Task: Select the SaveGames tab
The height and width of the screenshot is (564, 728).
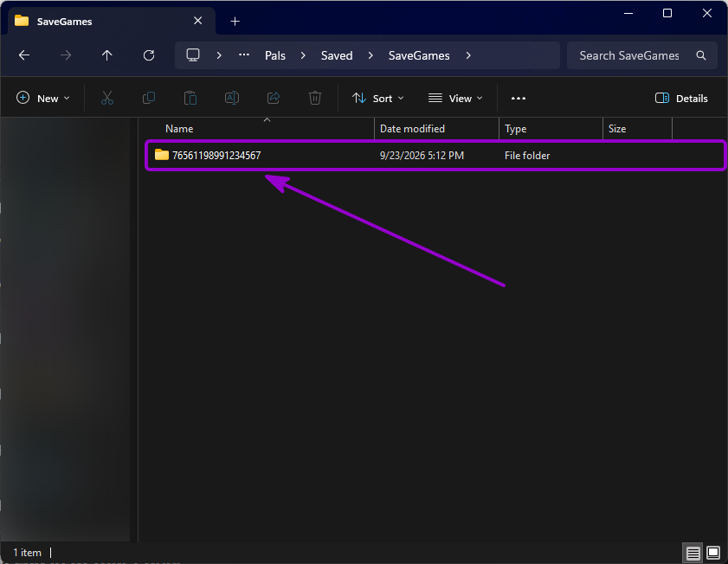Action: [x=112, y=22]
